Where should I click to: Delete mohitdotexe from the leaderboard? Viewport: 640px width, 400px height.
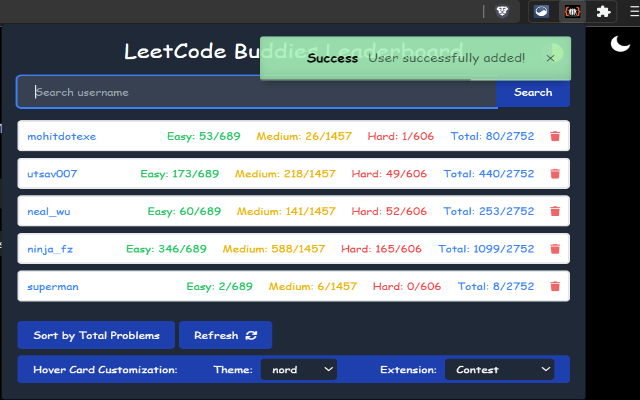point(555,136)
